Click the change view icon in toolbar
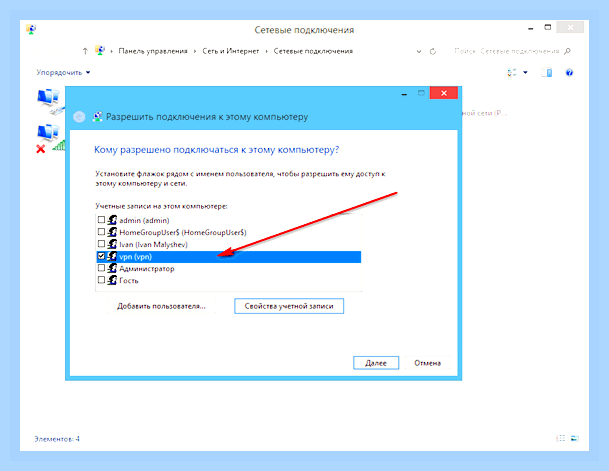The height and width of the screenshot is (471, 609). click(512, 73)
